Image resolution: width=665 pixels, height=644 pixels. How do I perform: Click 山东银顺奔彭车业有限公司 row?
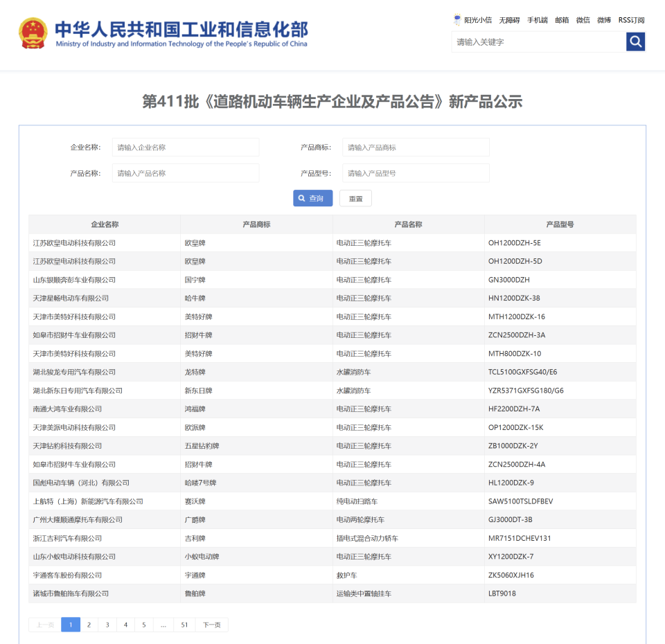[x=332, y=280]
